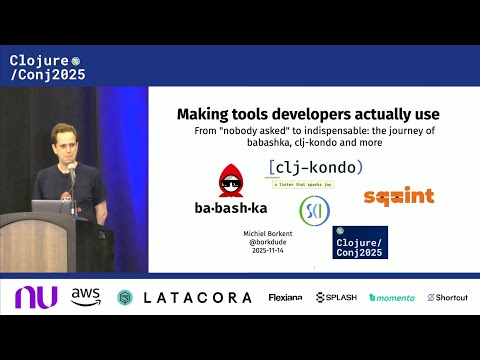Click the Flexiana sponsor logo
This screenshot has height=360, width=480.
[285, 297]
